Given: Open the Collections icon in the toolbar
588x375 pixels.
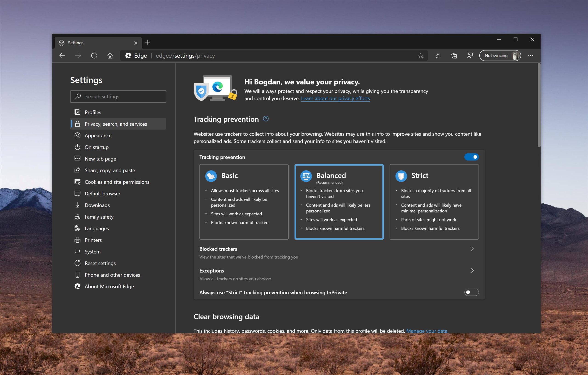Looking at the screenshot, I should [454, 55].
